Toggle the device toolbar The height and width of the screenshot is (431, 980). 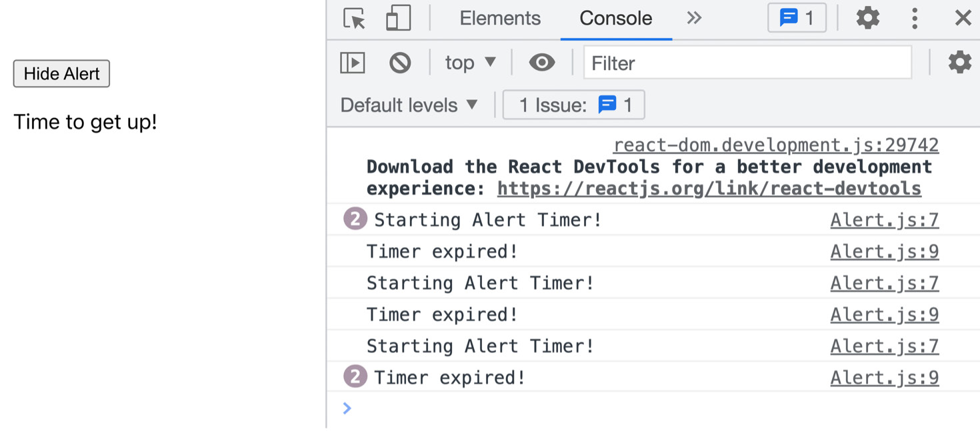point(398,18)
